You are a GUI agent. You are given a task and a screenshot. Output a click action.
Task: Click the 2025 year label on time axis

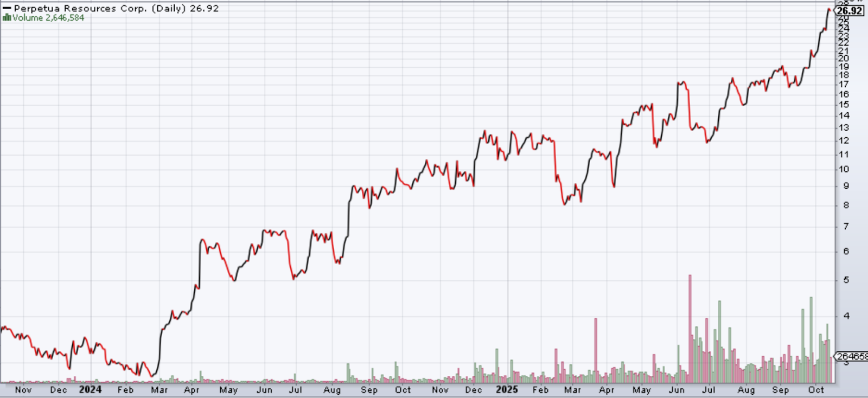click(x=507, y=389)
